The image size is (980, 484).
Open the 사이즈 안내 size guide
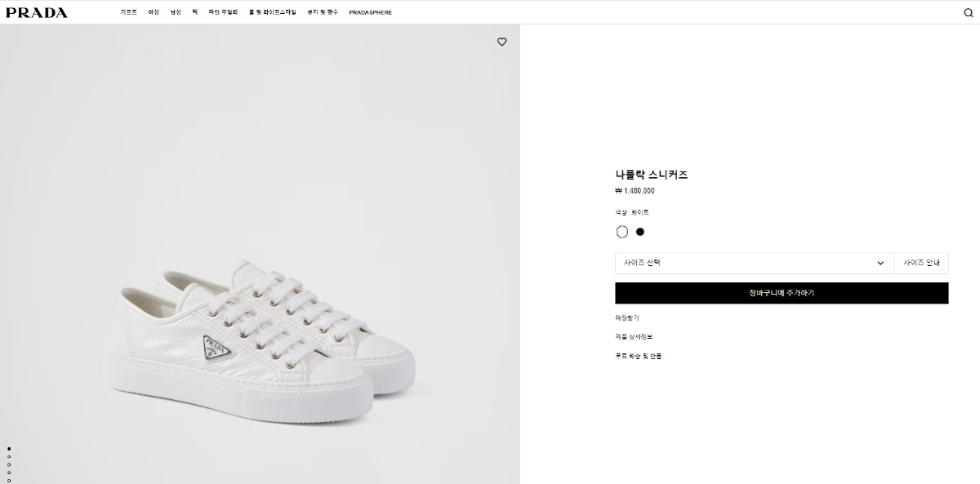(x=921, y=263)
